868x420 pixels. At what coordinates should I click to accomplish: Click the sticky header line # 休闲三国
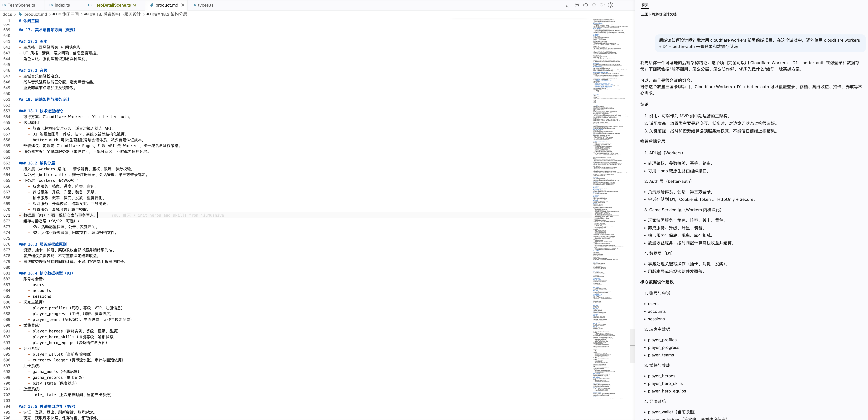29,21
